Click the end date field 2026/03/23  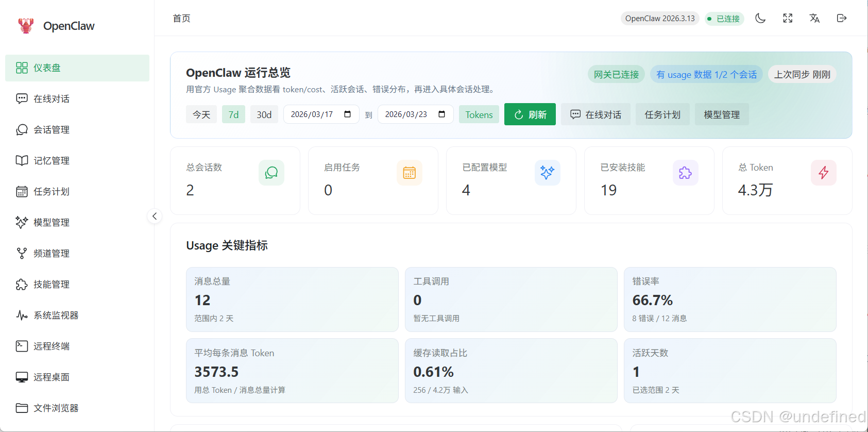point(415,114)
